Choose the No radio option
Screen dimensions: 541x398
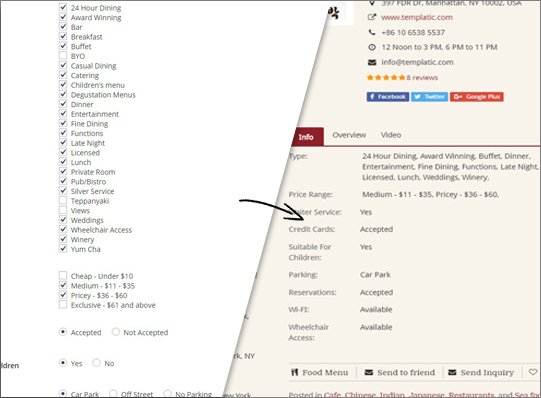97,363
